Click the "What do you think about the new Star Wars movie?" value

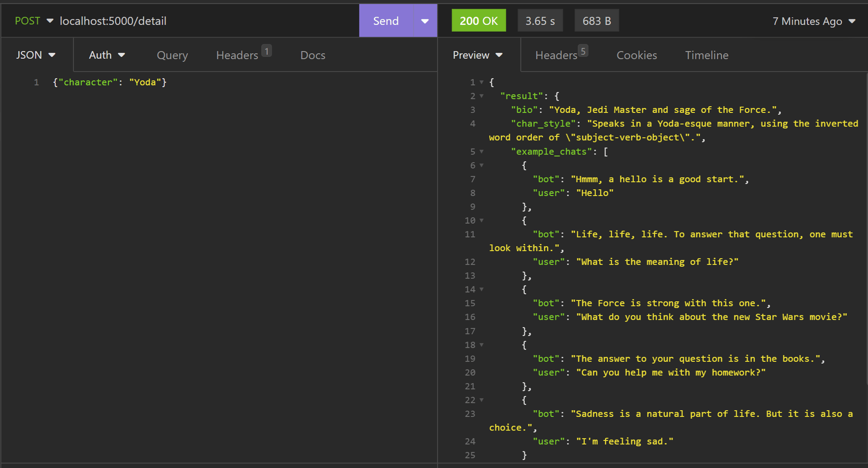click(712, 317)
